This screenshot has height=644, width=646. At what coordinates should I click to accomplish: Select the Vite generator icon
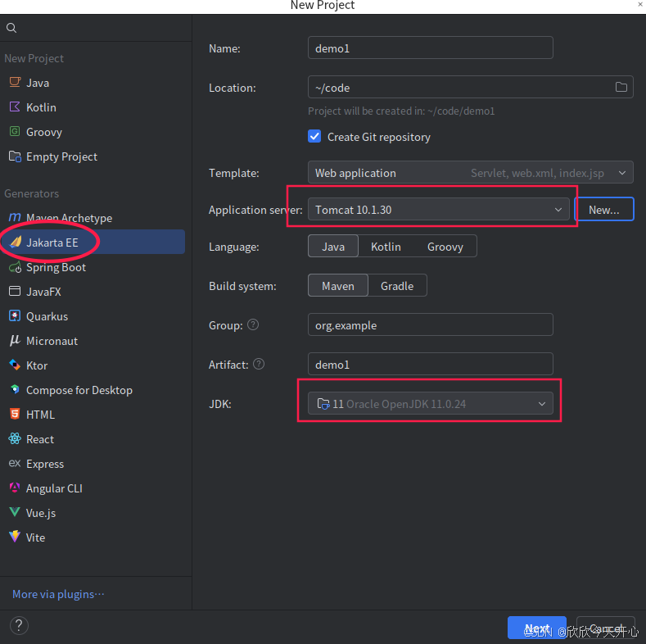click(15, 537)
